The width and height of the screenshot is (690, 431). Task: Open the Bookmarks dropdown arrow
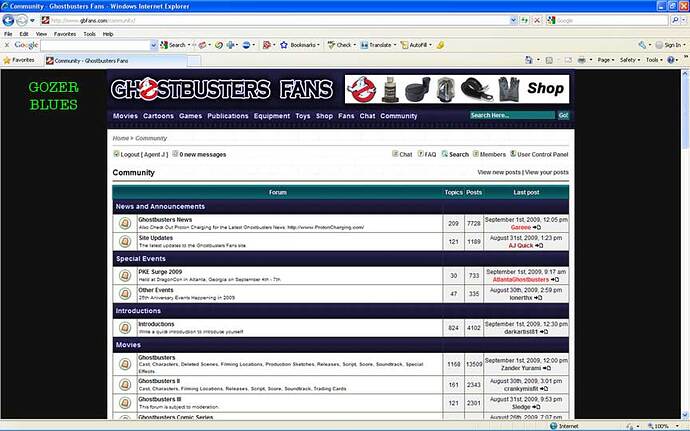coord(318,45)
